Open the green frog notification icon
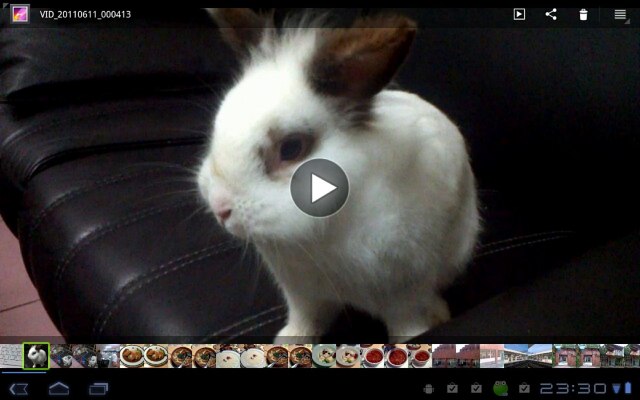This screenshot has width=640, height=400. point(500,388)
